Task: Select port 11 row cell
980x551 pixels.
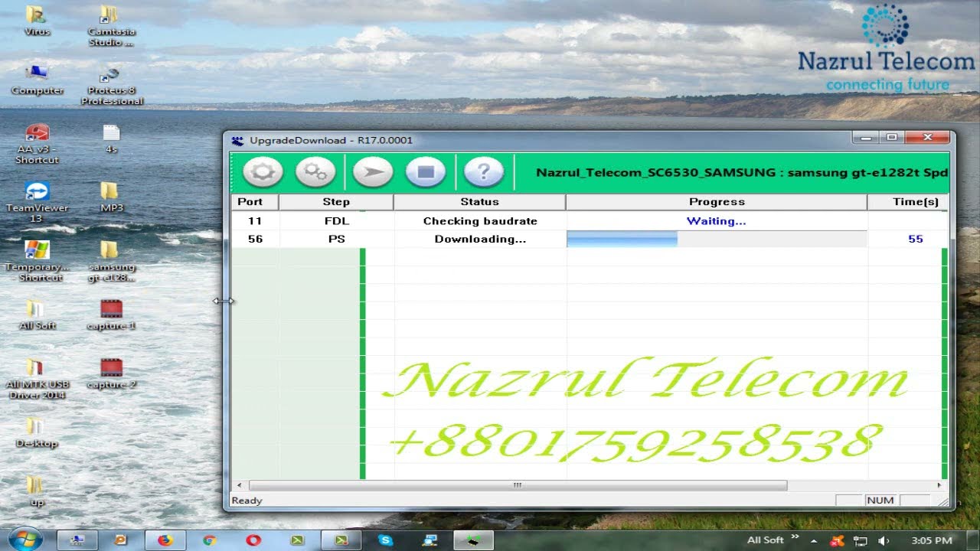Action: coord(255,220)
